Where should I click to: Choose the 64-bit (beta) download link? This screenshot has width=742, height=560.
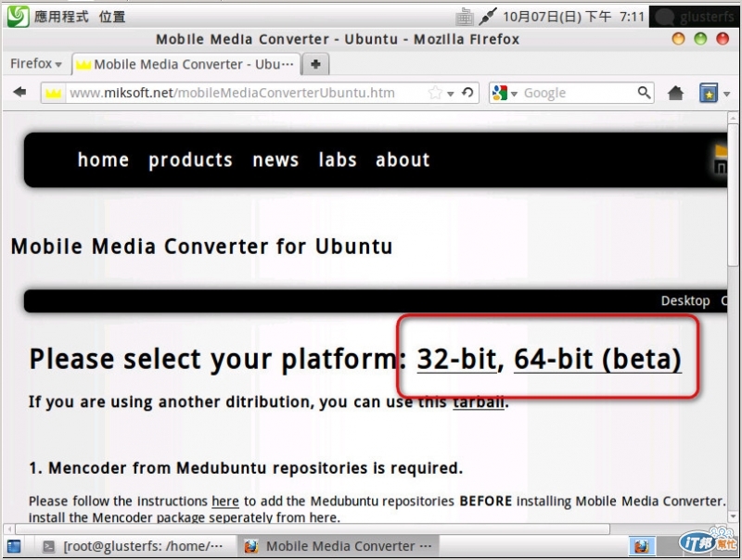(597, 359)
